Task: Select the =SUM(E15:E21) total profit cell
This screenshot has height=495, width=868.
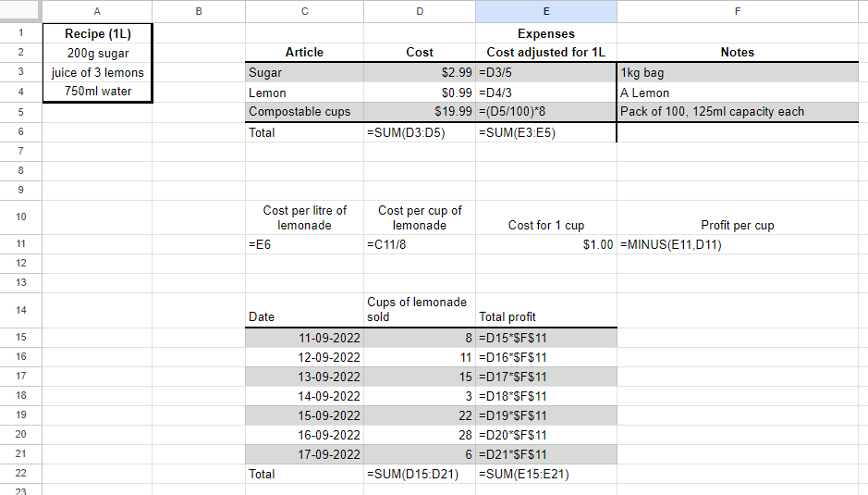Action: [x=546, y=474]
